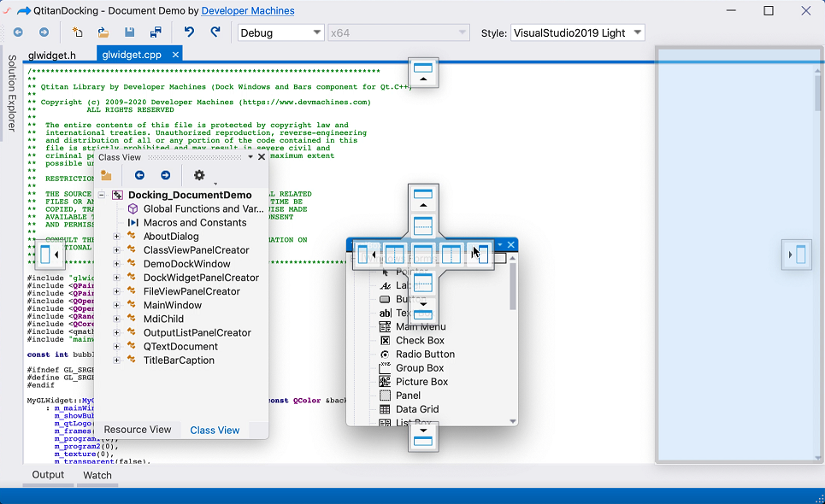The image size is (825, 504).
Task: Click the Save All icon with multiple floppies
Action: [x=156, y=32]
